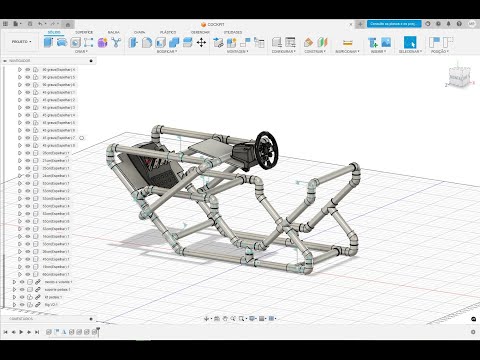Jump to timeline start
The image size is (480, 360).
5,332
